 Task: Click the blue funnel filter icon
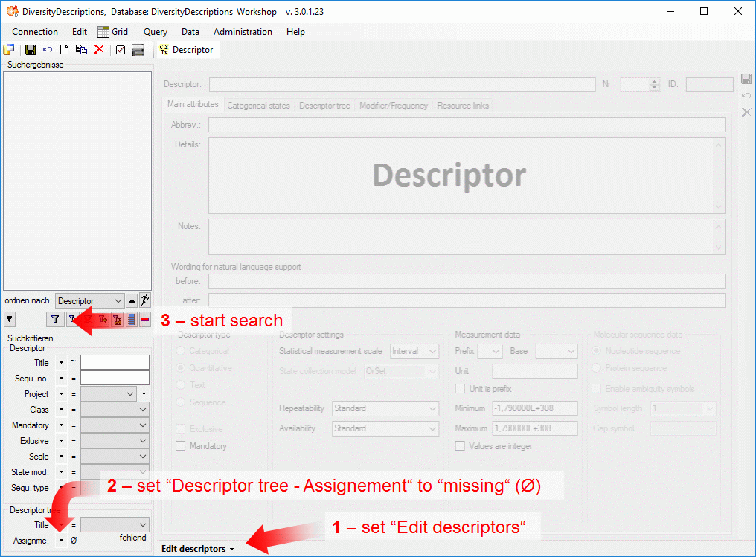pos(55,319)
